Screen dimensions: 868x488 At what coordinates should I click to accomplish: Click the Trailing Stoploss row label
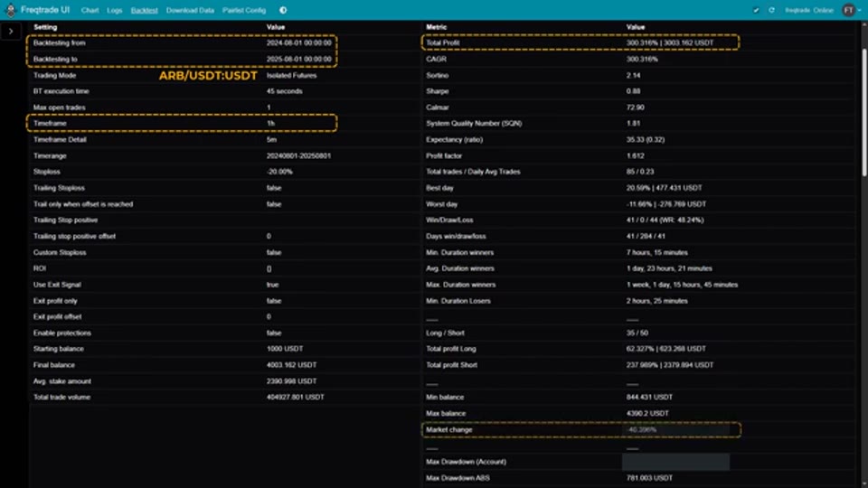tap(60, 188)
